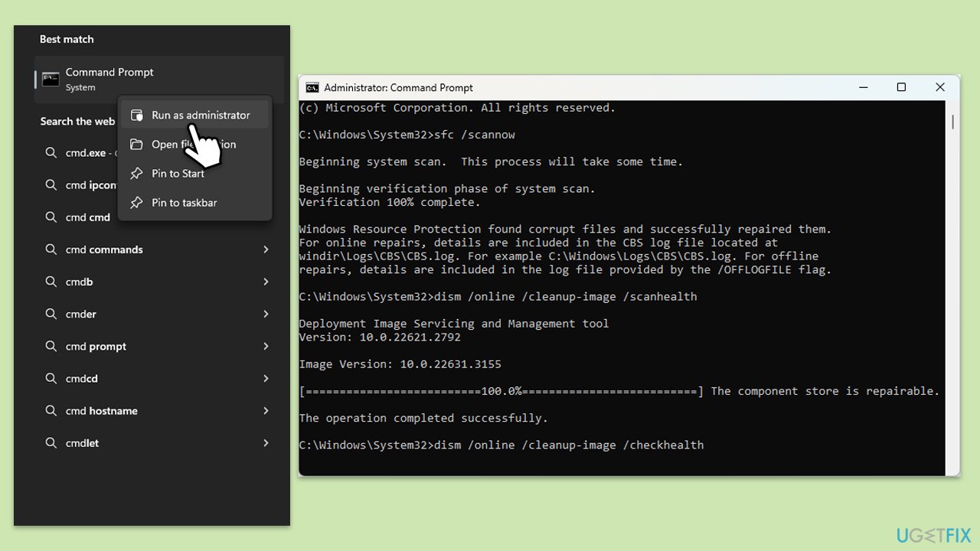The height and width of the screenshot is (551, 980).
Task: Choose Run as administrator
Action: coord(195,115)
